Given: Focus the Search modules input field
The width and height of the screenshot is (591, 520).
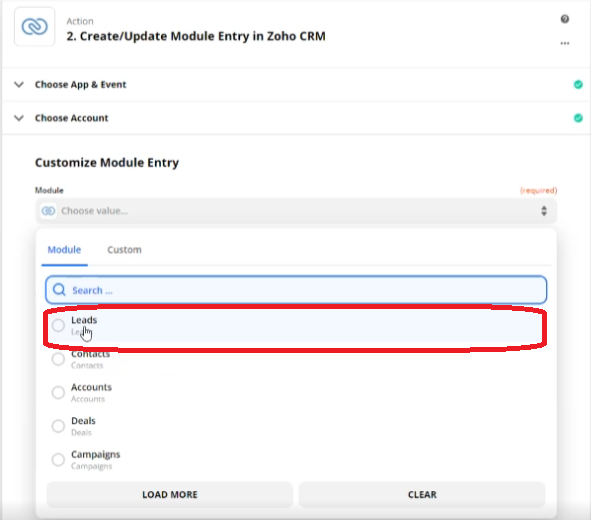Looking at the screenshot, I should [x=296, y=290].
